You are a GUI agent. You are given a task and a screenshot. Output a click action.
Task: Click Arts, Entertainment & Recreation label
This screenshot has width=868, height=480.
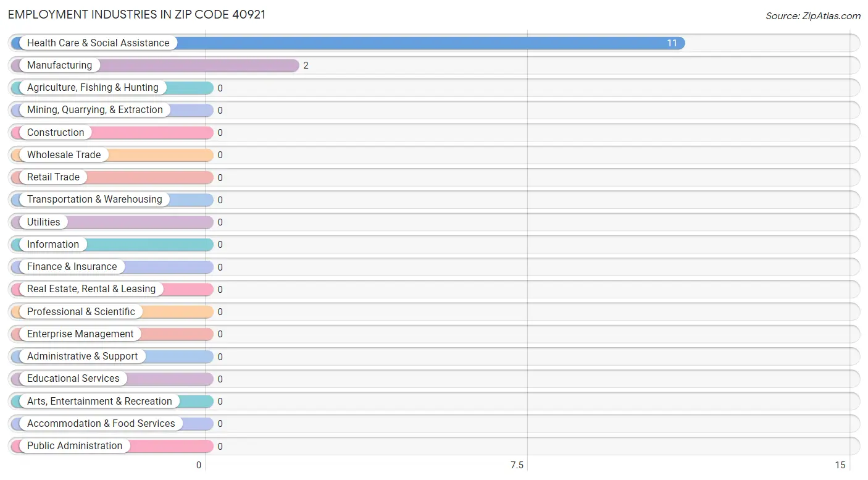[99, 402]
